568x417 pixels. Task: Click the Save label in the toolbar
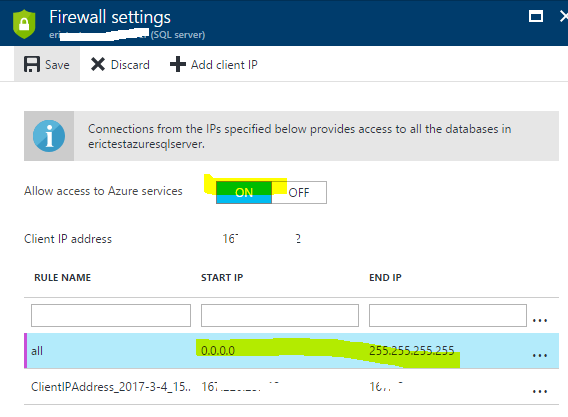(x=57, y=65)
